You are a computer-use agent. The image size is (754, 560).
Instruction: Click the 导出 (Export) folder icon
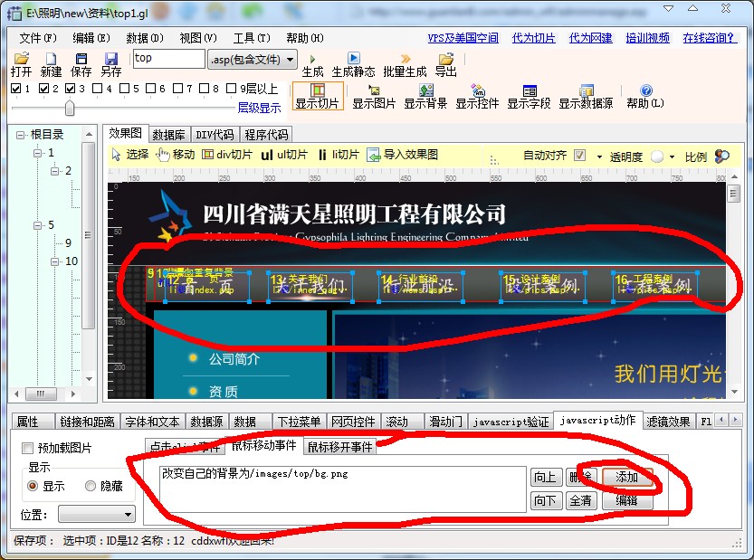[445, 59]
